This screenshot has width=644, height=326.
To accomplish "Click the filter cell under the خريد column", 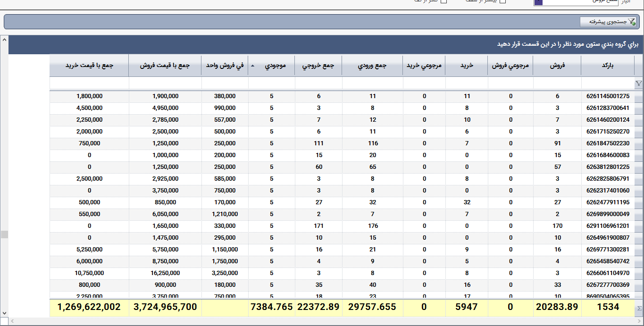I will pos(467,83).
